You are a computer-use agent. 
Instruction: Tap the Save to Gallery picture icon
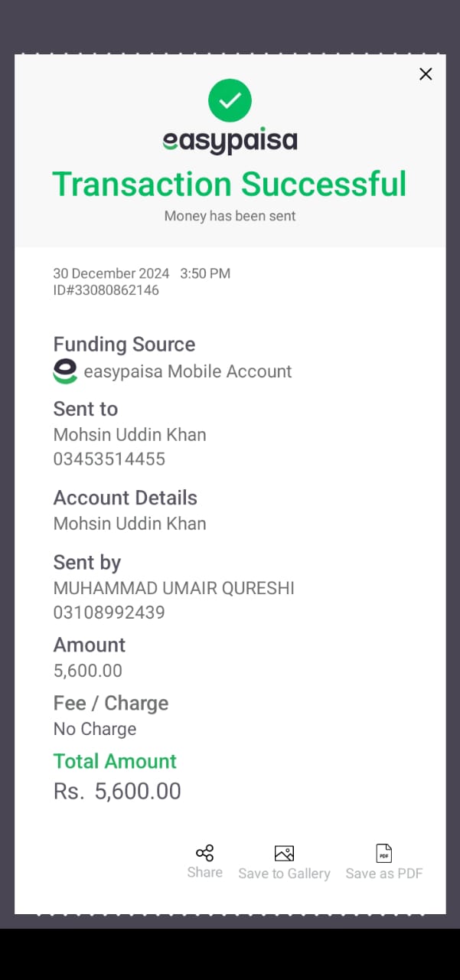point(284,854)
